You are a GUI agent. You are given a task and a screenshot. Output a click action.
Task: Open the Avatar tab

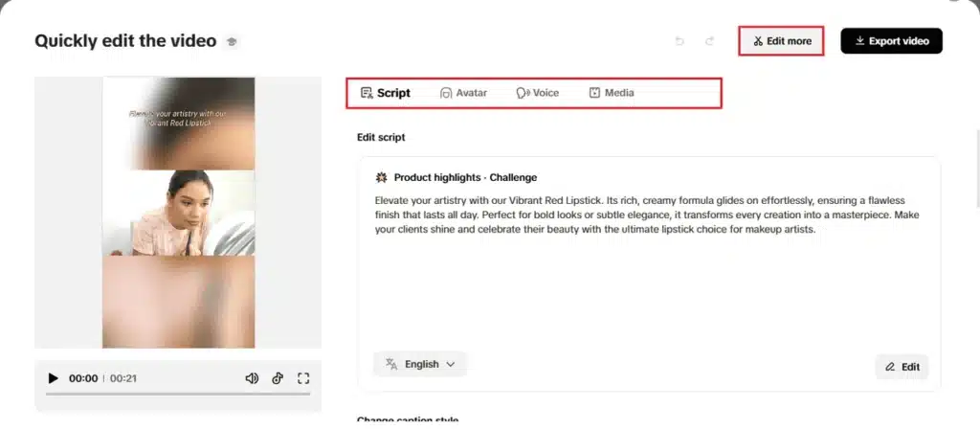(463, 93)
